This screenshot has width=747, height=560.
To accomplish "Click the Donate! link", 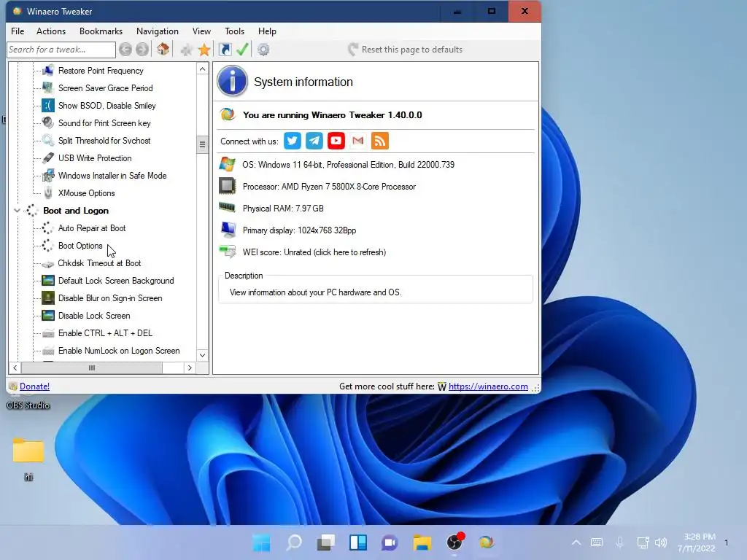I will 35,386.
